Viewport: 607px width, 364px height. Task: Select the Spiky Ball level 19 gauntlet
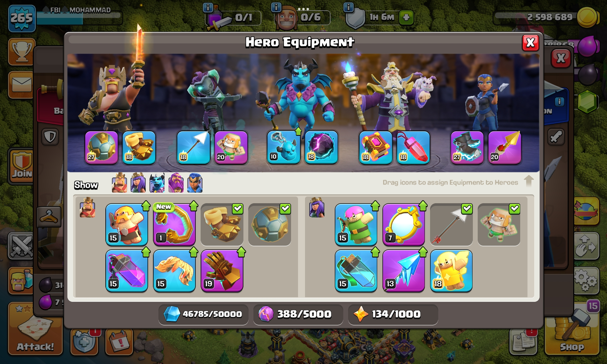pos(222,271)
